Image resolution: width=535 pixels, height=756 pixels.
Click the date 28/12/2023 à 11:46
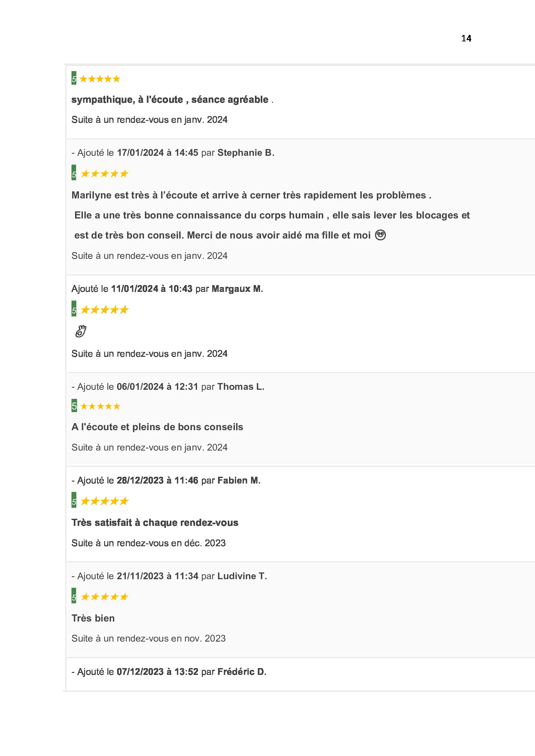point(157,480)
